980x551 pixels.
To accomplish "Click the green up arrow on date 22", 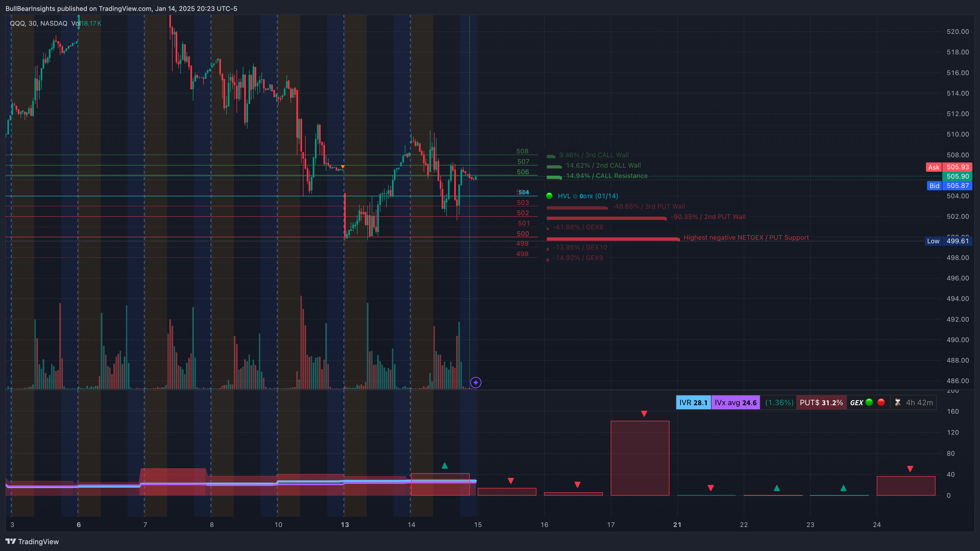I will click(x=777, y=488).
